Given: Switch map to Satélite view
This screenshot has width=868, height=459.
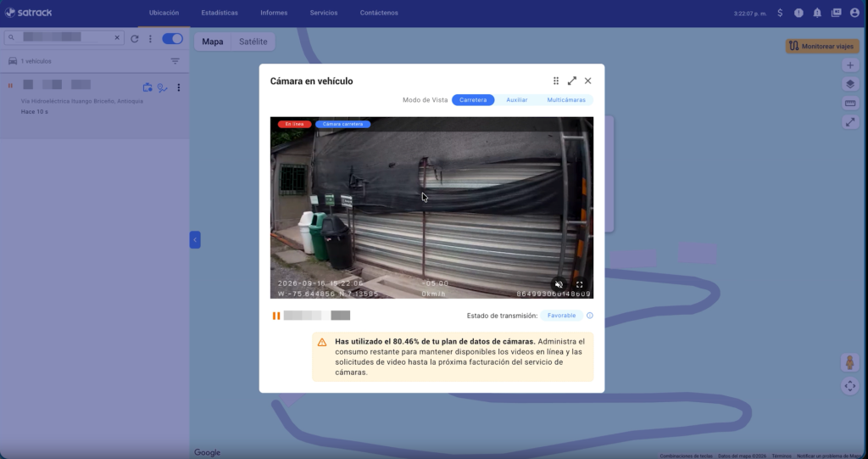Looking at the screenshot, I should pyautogui.click(x=253, y=42).
